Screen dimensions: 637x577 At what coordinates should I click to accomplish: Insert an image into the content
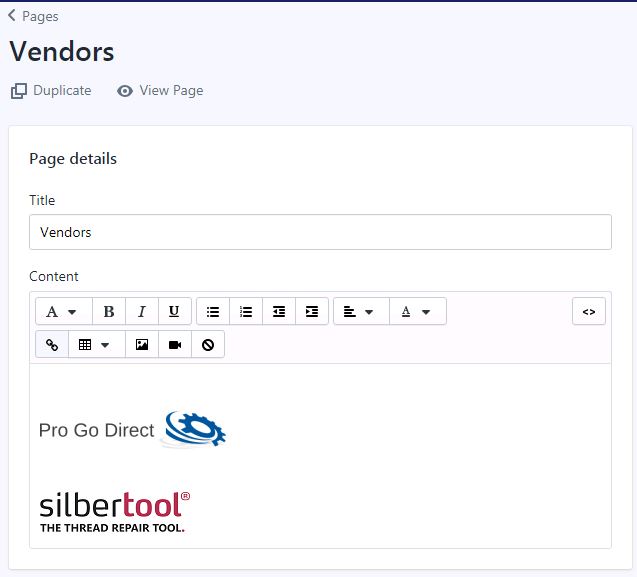pos(142,345)
